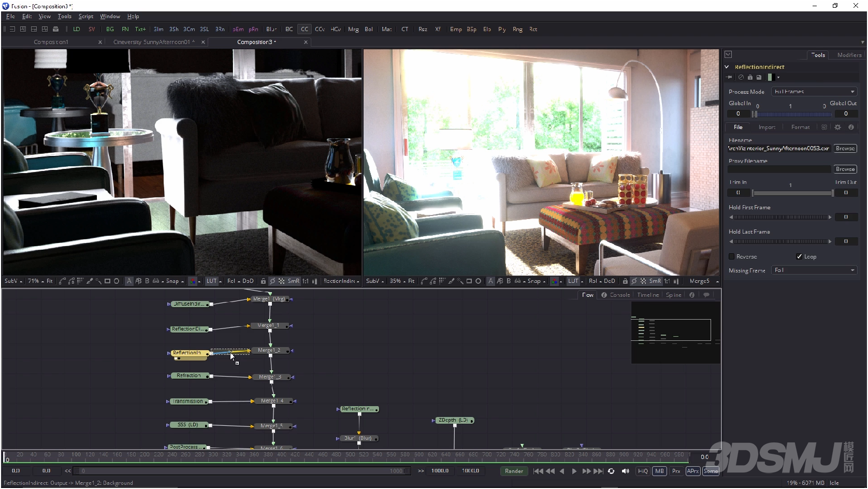Open the File menu
Screen dimensions: 868x489
(x=10, y=17)
